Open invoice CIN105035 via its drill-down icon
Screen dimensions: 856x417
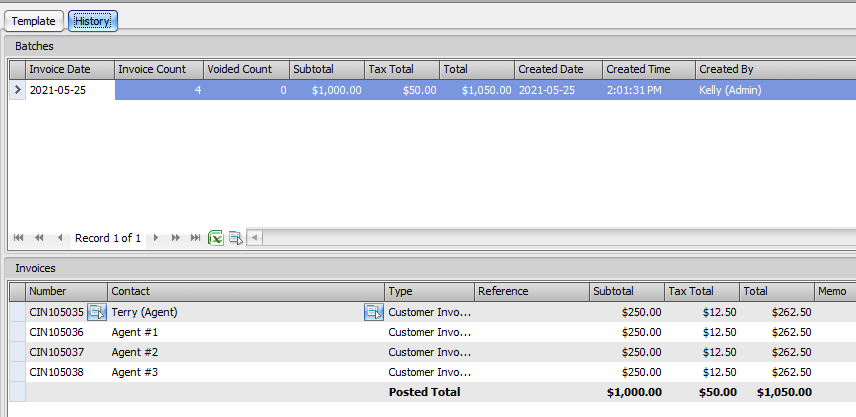[97, 312]
